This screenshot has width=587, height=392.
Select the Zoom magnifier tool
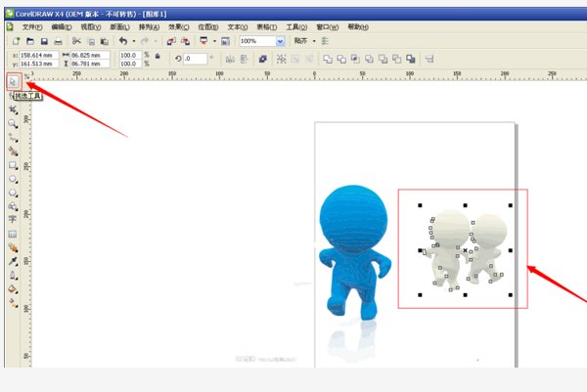pos(13,124)
